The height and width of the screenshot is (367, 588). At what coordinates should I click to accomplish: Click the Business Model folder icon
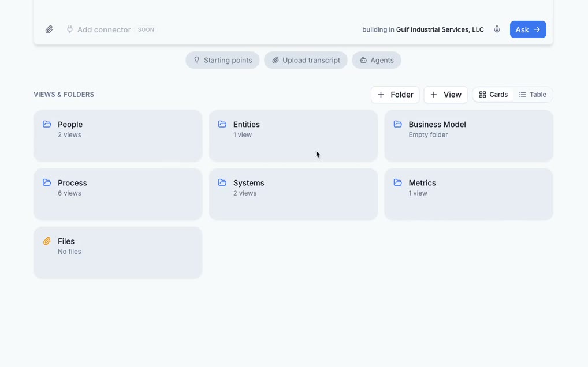tap(398, 124)
